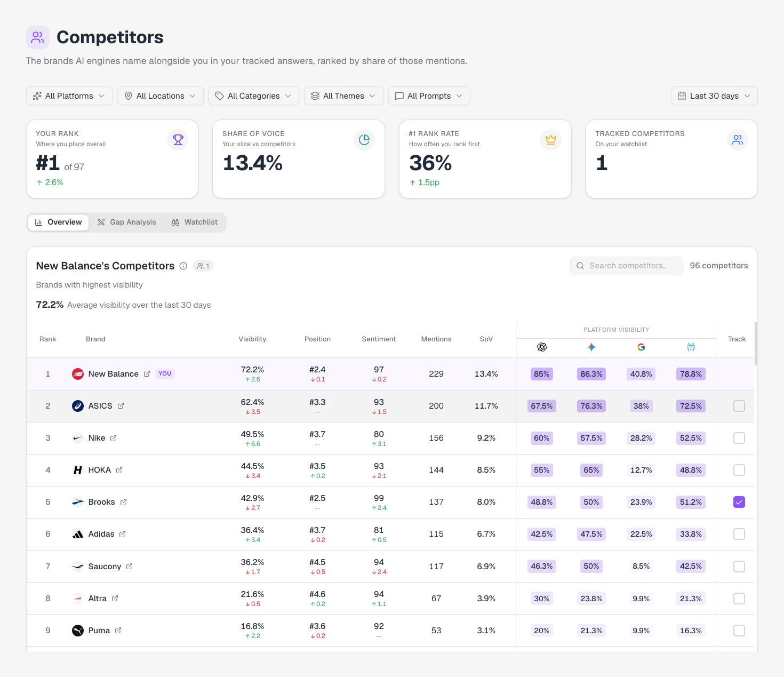Click Nike's 49.5% visibility value
This screenshot has width=784, height=677.
(x=252, y=434)
